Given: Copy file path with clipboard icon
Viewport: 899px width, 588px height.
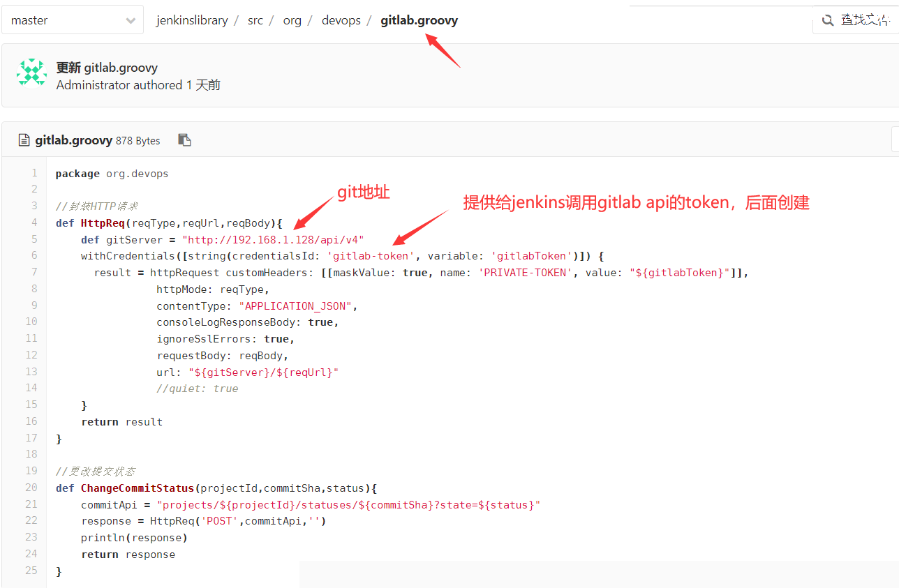Looking at the screenshot, I should tap(184, 140).
